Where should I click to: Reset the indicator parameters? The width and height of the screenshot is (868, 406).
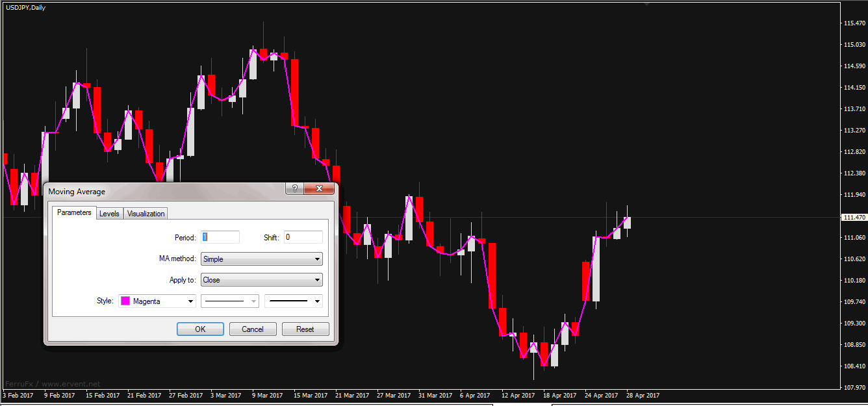(305, 329)
